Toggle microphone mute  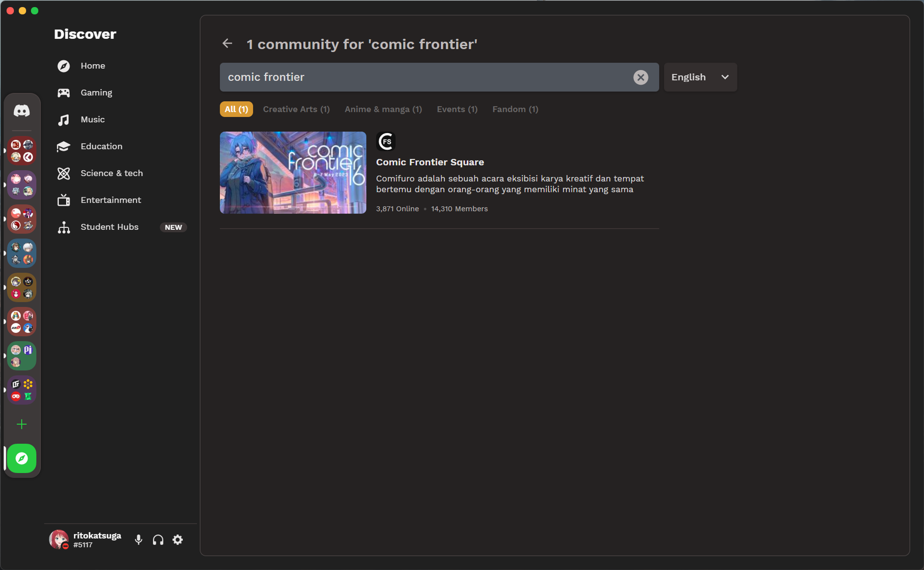139,539
